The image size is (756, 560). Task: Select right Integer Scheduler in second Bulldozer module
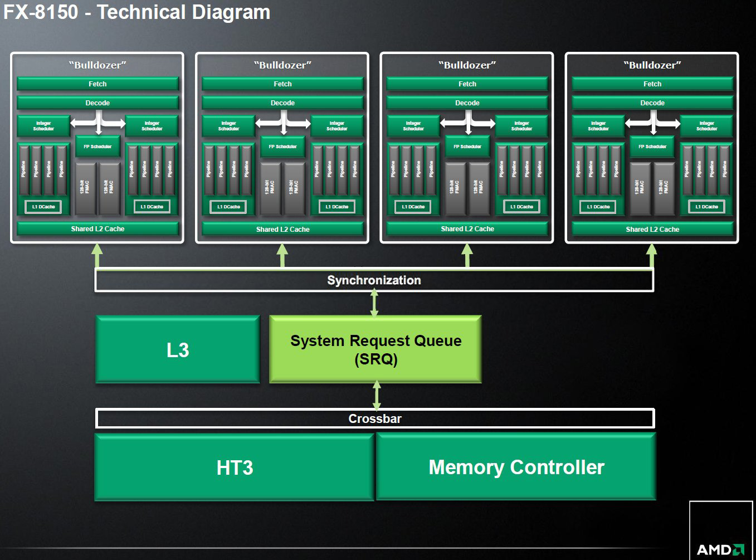click(x=336, y=126)
